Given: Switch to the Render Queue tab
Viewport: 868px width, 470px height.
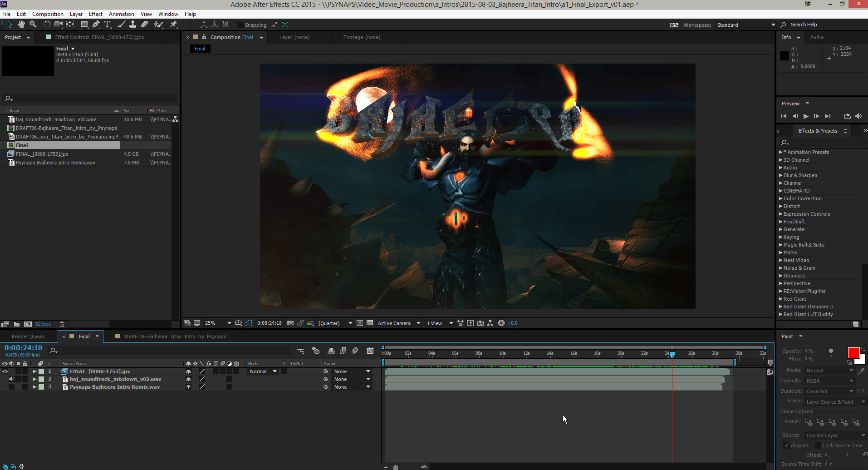Looking at the screenshot, I should pos(28,336).
